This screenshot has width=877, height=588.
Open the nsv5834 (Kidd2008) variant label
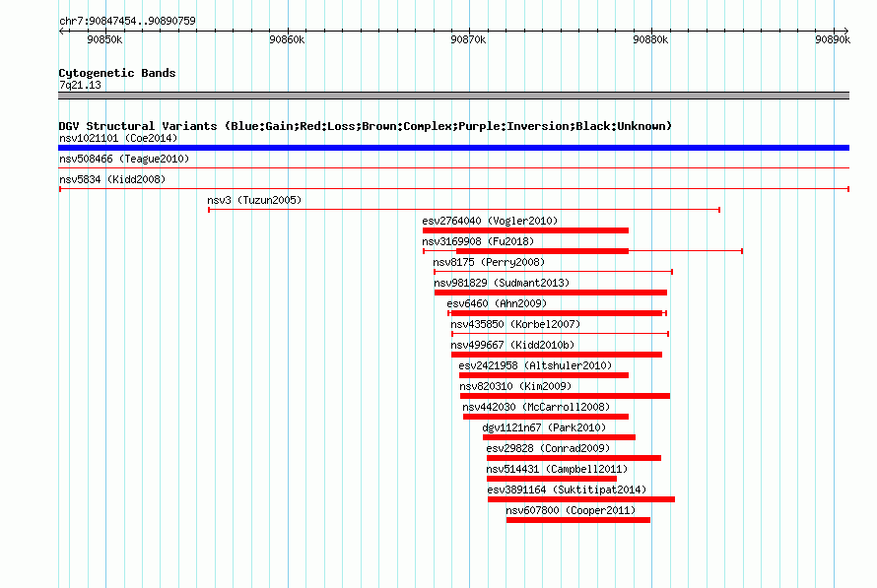tap(112, 179)
